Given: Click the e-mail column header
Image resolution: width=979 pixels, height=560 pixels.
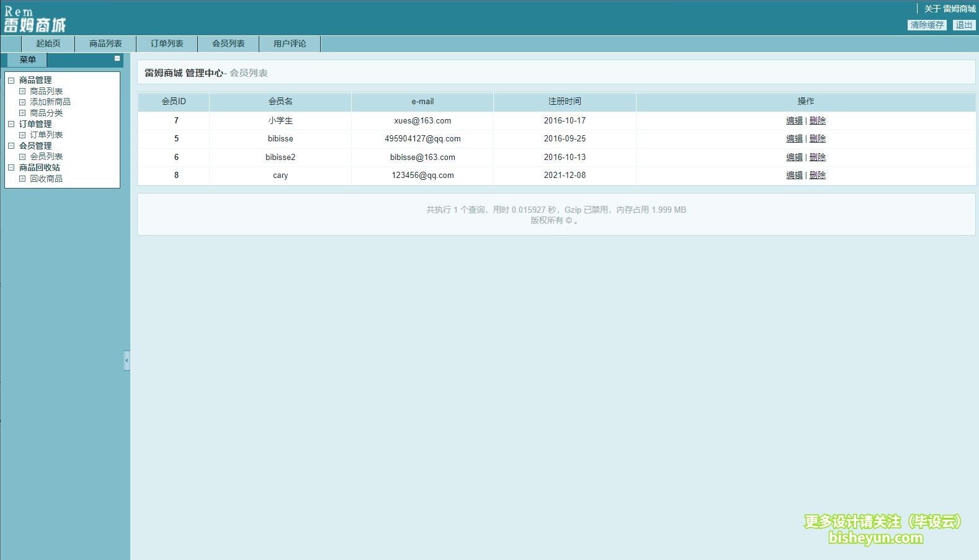Looking at the screenshot, I should coord(422,101).
